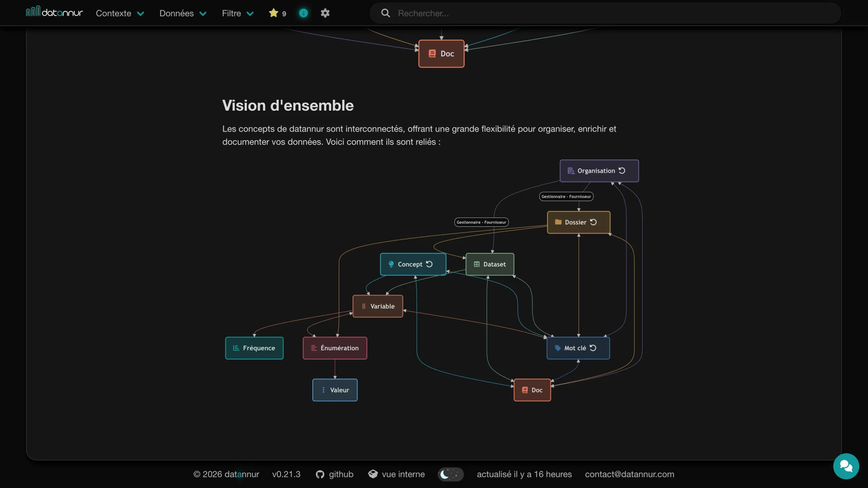Screen dimensions: 868x488
Task: Focus the Rechercher search field
Action: tap(605, 13)
